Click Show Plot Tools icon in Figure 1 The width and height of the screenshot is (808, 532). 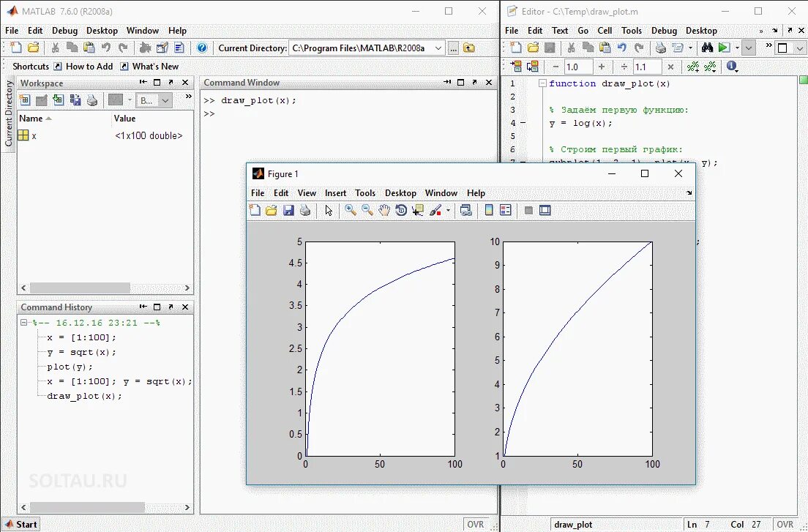(545, 210)
